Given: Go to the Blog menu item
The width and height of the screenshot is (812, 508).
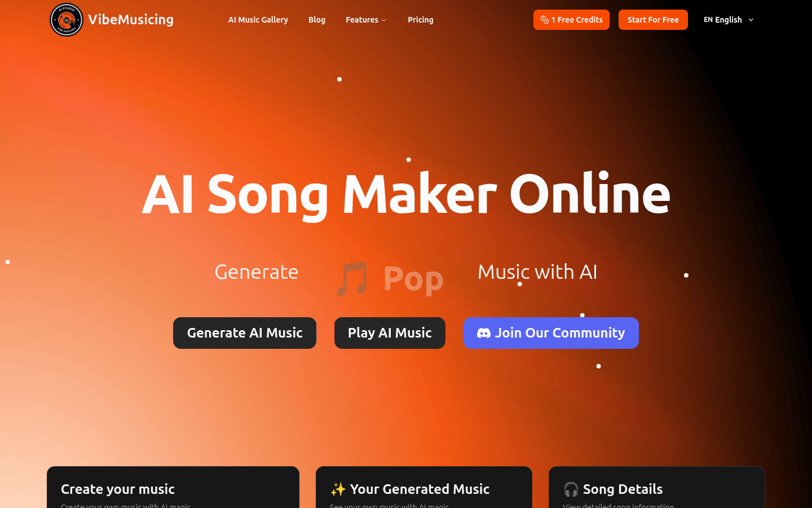Looking at the screenshot, I should coord(317,20).
